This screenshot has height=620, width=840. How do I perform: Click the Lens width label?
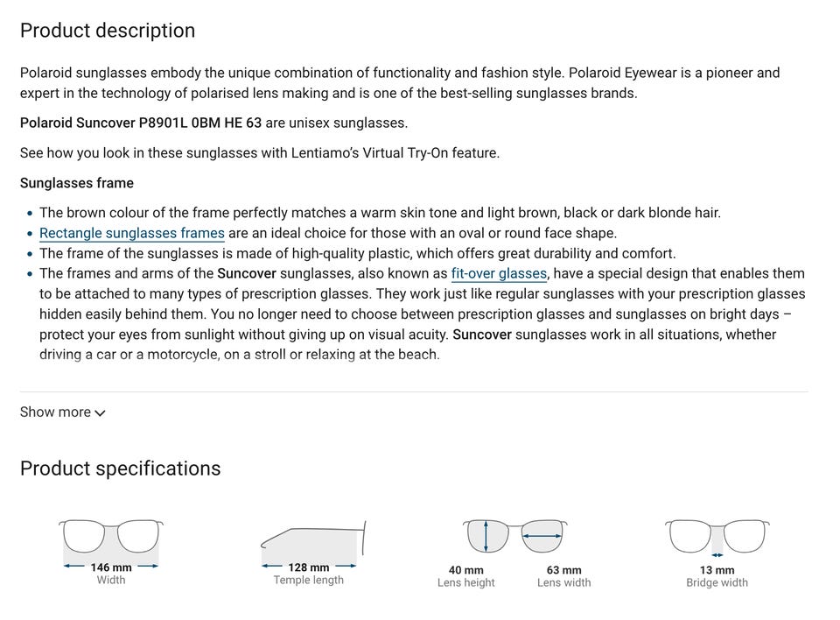point(563,582)
